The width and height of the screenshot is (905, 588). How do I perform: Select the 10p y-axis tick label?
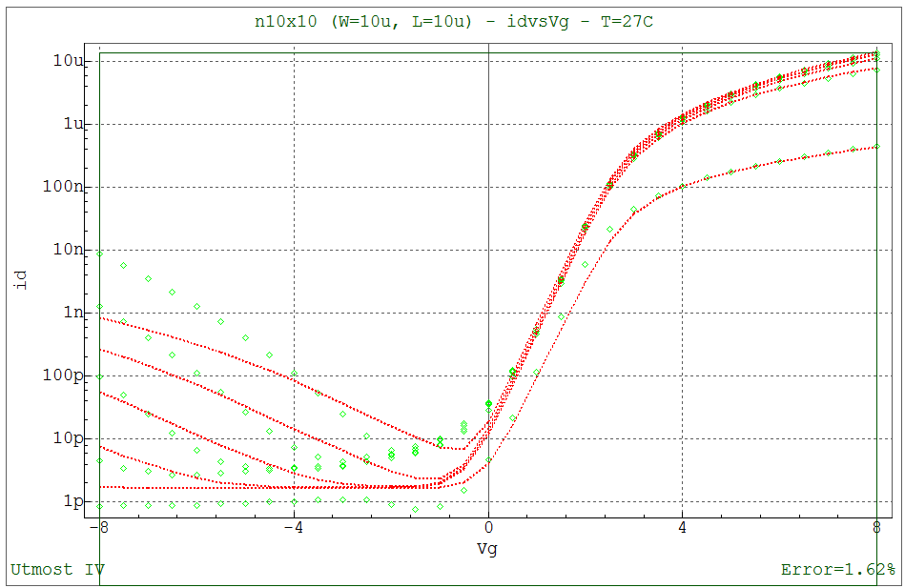point(69,438)
